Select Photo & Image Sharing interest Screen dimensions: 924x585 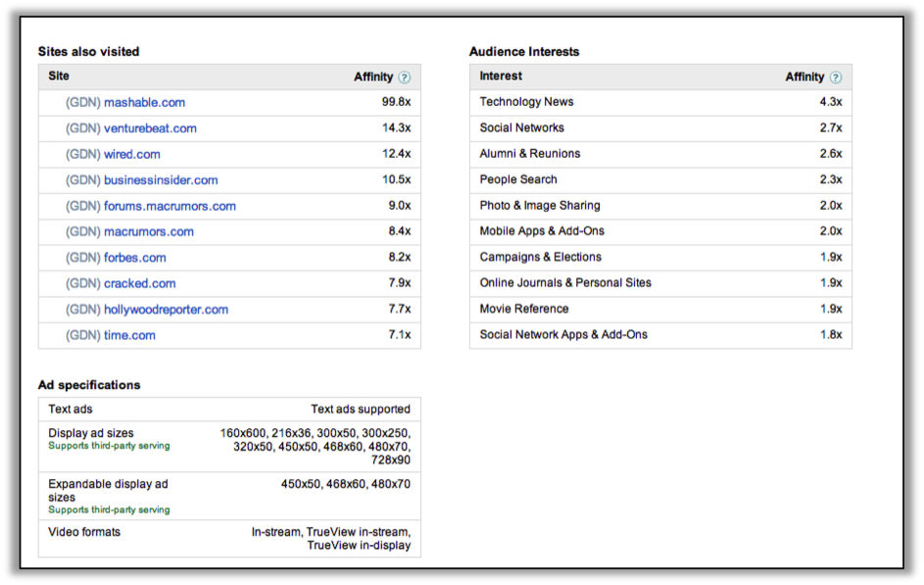point(660,206)
